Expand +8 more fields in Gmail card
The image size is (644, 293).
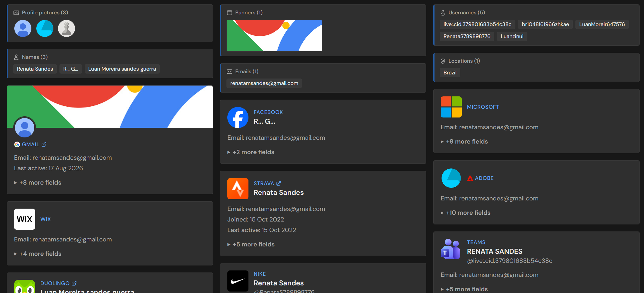click(38, 183)
